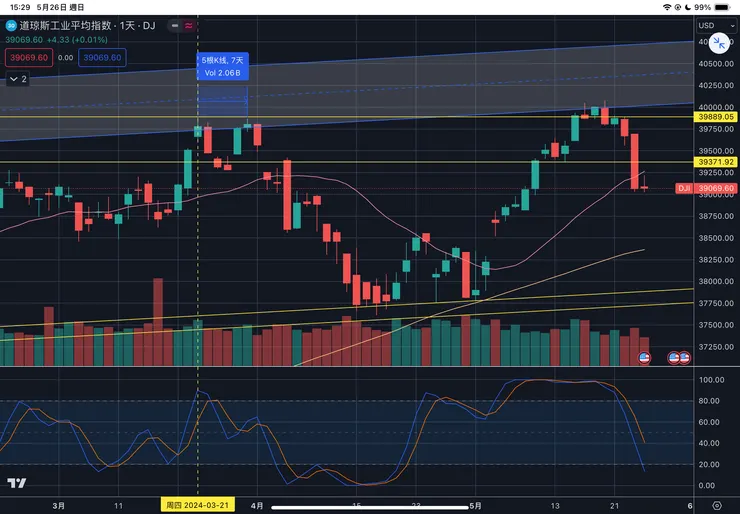Tap the 5月26日 週日 date in the status bar
The height and width of the screenshot is (514, 740).
pos(60,7)
